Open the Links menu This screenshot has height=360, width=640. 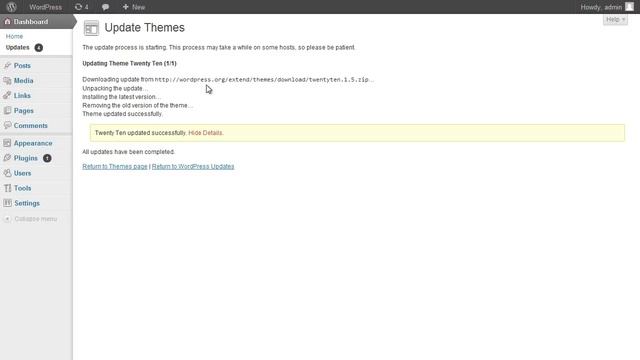[22, 96]
